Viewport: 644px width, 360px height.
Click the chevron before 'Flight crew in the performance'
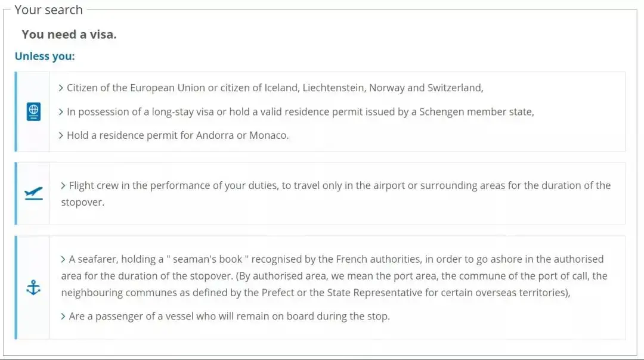click(63, 186)
